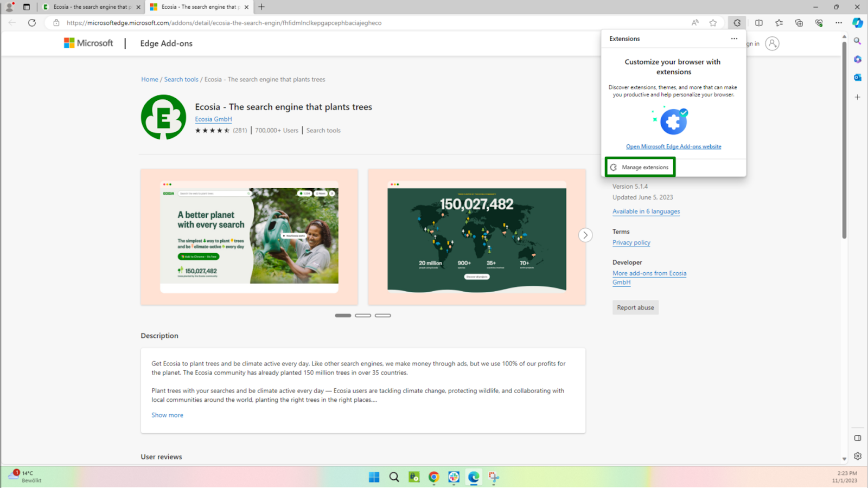Image resolution: width=868 pixels, height=488 pixels.
Task: Open a new tab with plus button
Action: point(261,7)
